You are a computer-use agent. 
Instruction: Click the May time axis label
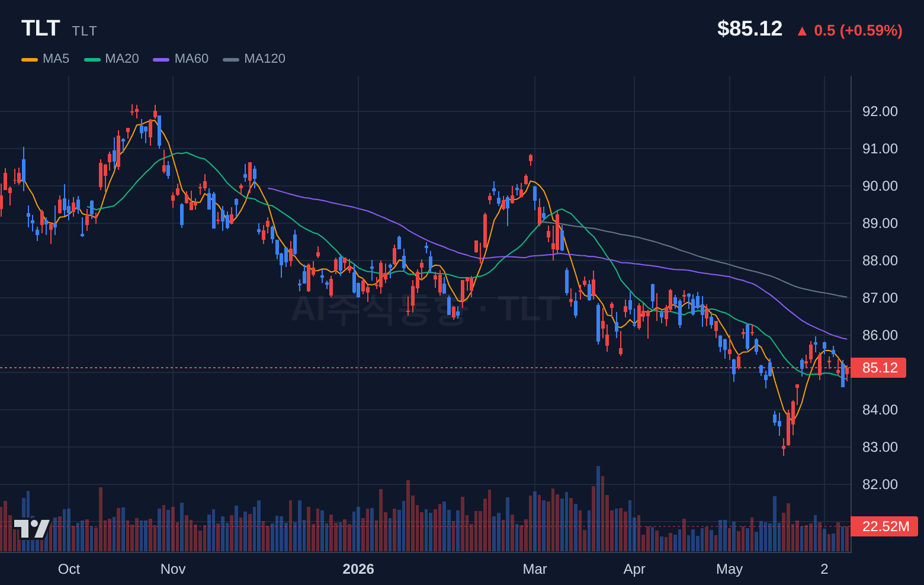click(x=729, y=569)
